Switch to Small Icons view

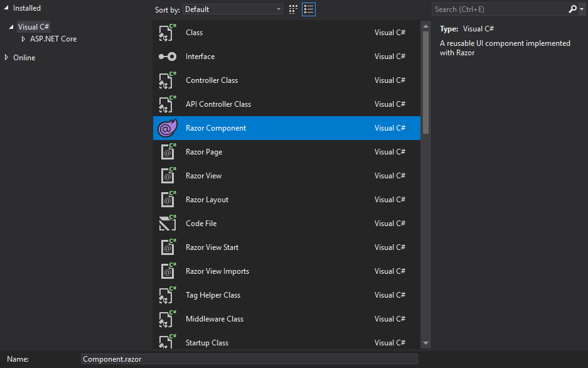pos(293,9)
